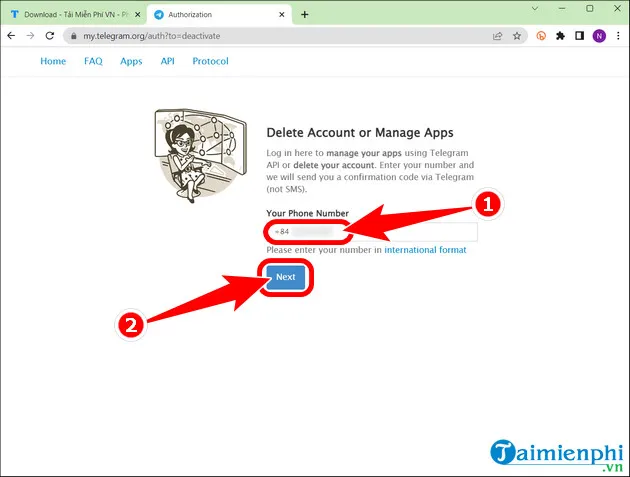Image resolution: width=630 pixels, height=477 pixels.
Task: Close the Authorization tab
Action: click(x=282, y=14)
